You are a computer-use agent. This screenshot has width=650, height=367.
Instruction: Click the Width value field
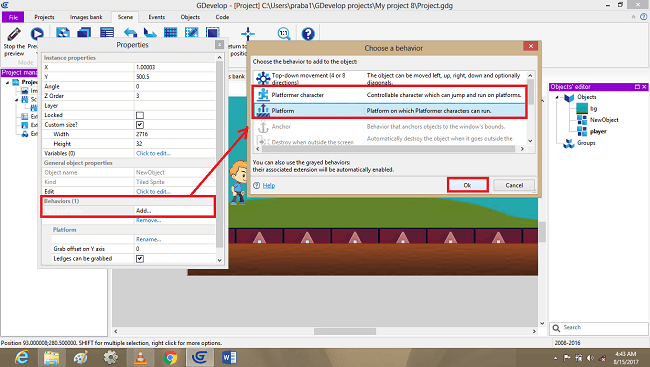click(x=175, y=134)
